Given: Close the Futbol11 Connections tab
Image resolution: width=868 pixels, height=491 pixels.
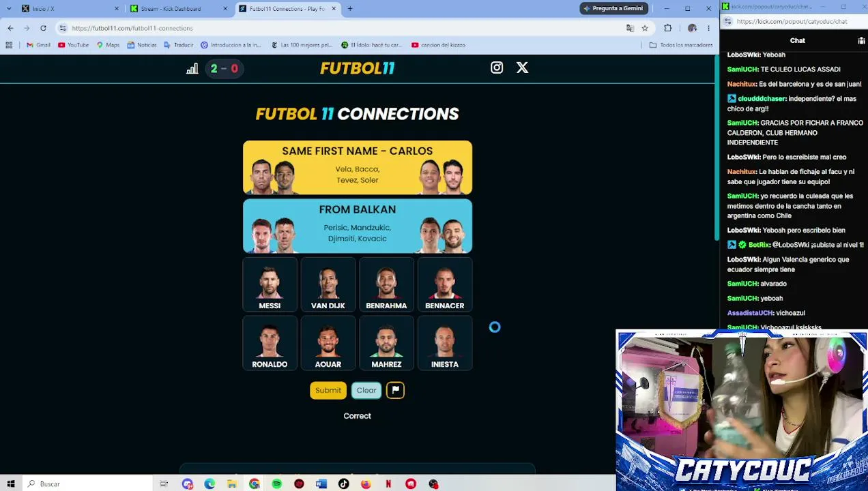Looking at the screenshot, I should (x=334, y=9).
